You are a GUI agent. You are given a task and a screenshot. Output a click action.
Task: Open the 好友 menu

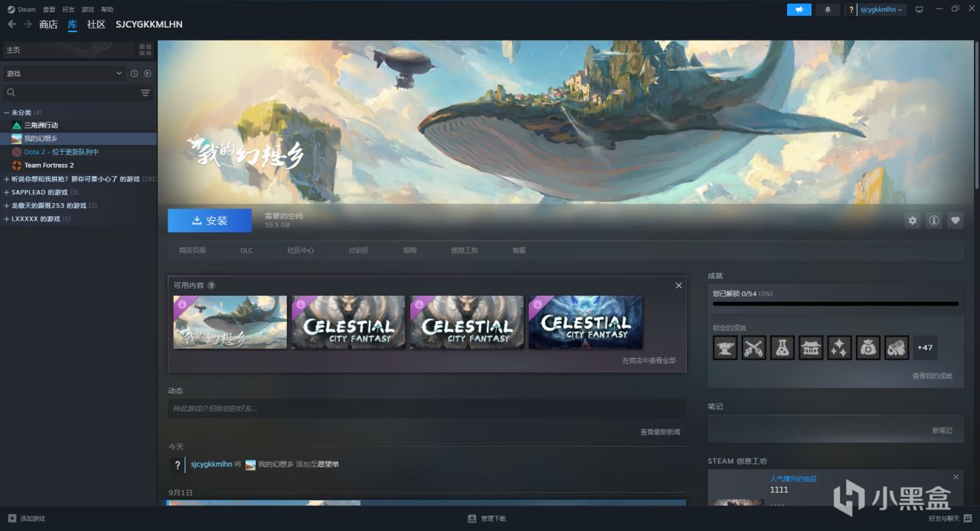click(68, 9)
